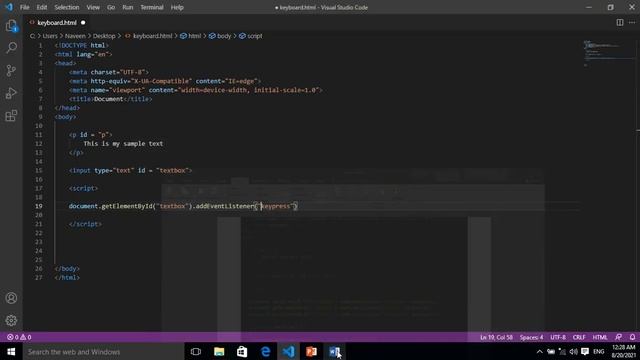Viewport: 640px width, 360px height.
Task: Open editor More Actions ellipsis
Action: 632,22
